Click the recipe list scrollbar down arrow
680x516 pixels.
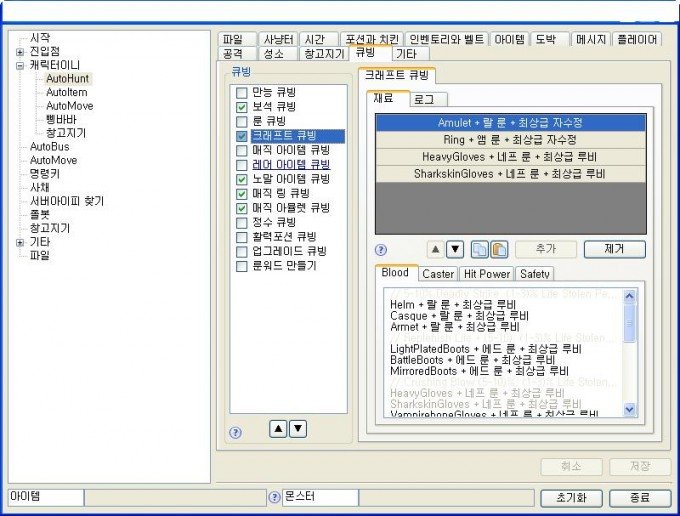pyautogui.click(x=629, y=408)
